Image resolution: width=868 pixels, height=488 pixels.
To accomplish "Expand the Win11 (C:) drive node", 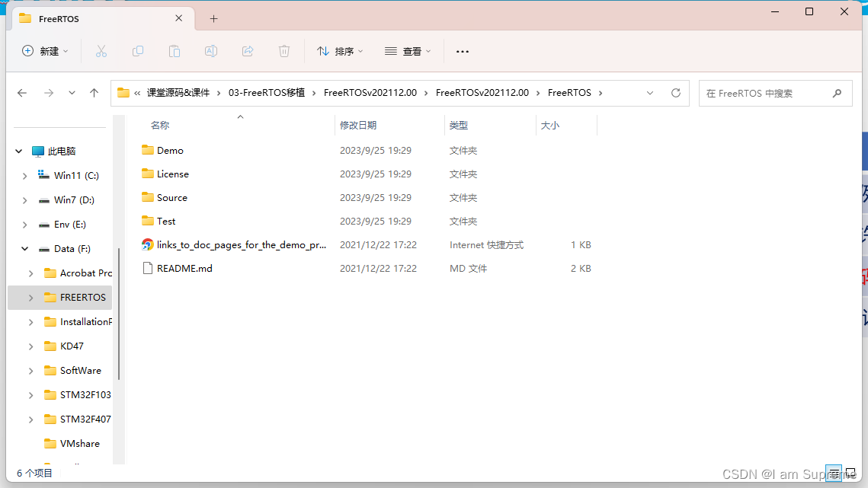I will point(25,176).
